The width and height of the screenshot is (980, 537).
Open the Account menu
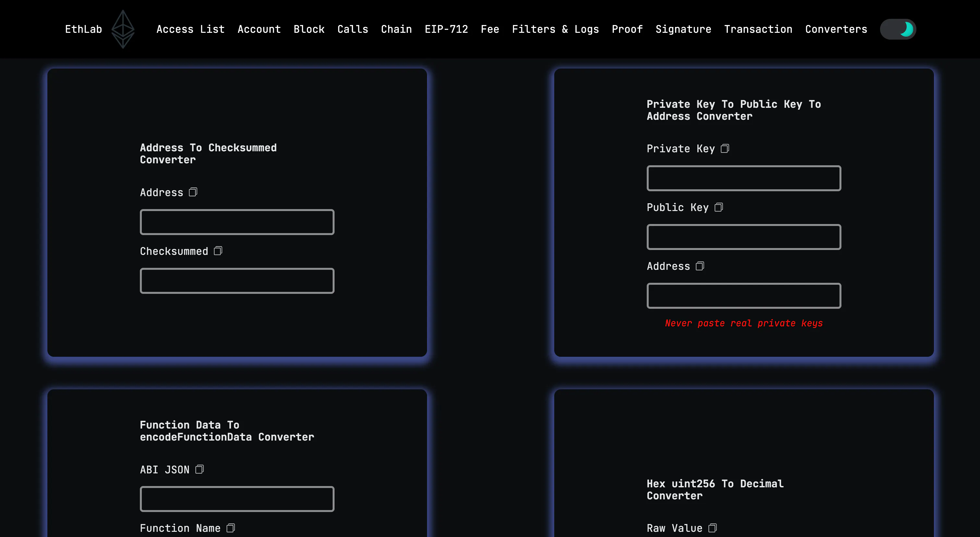(x=259, y=29)
